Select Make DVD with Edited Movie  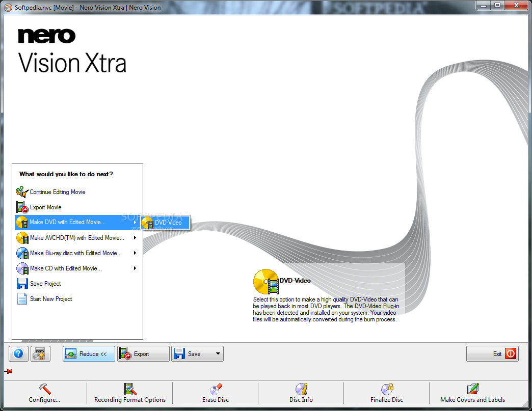(77, 222)
